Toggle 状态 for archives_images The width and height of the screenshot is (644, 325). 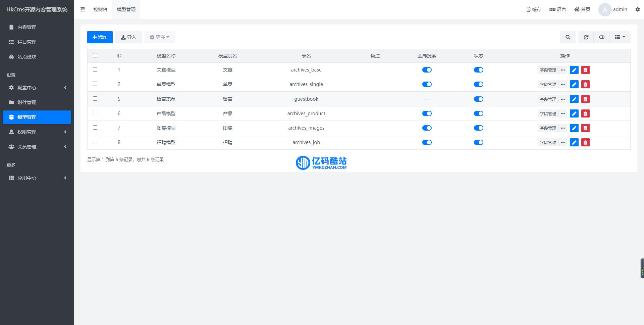[x=478, y=128]
